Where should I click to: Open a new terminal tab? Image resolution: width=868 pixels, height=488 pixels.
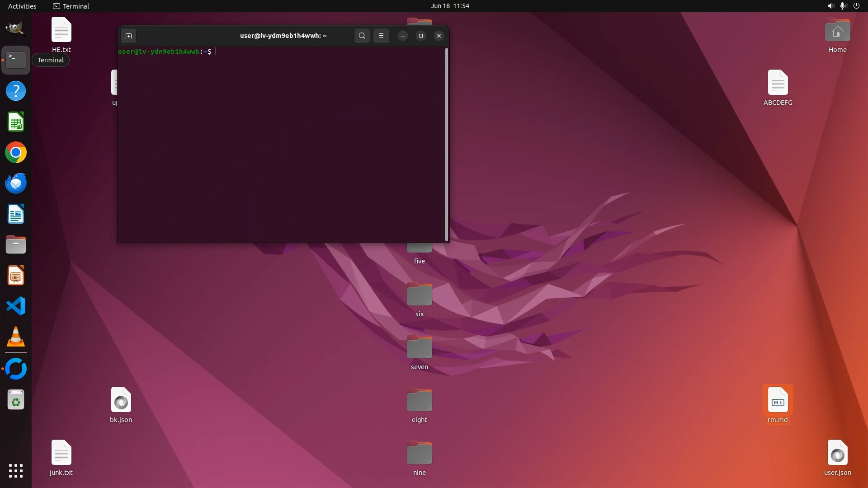[128, 36]
